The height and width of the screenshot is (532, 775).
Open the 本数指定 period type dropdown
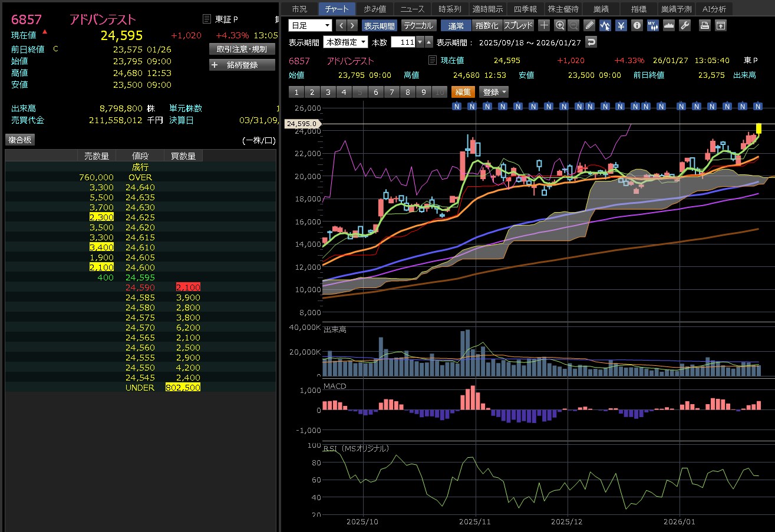click(x=345, y=42)
